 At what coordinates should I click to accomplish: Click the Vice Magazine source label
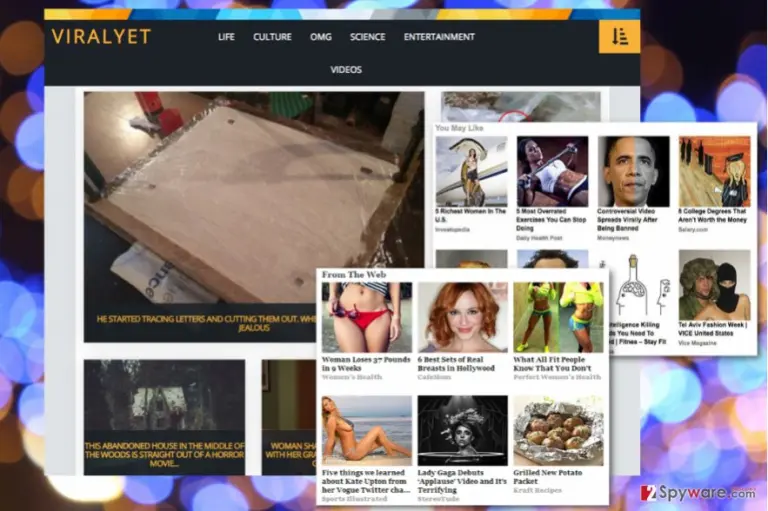point(697,343)
